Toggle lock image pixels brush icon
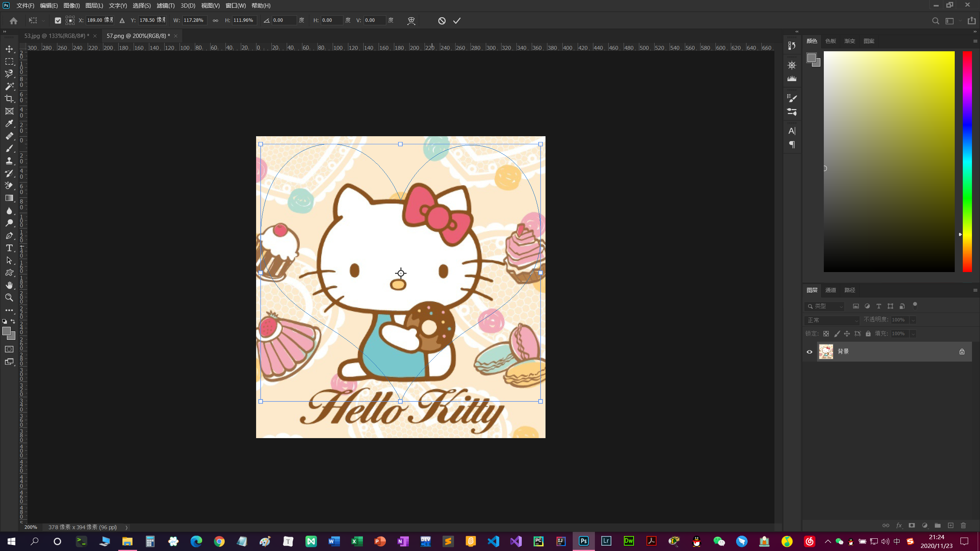Screen dimensions: 980x551 coord(837,334)
